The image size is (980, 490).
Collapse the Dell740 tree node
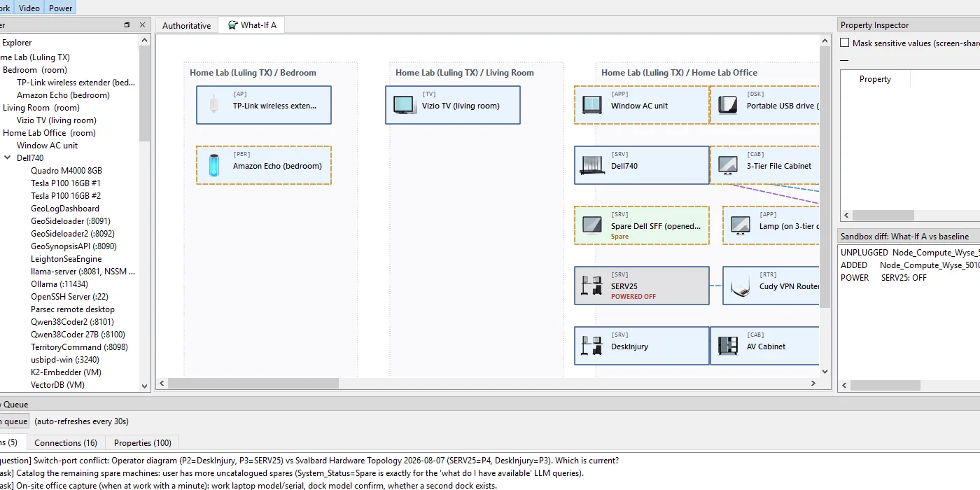click(x=7, y=158)
